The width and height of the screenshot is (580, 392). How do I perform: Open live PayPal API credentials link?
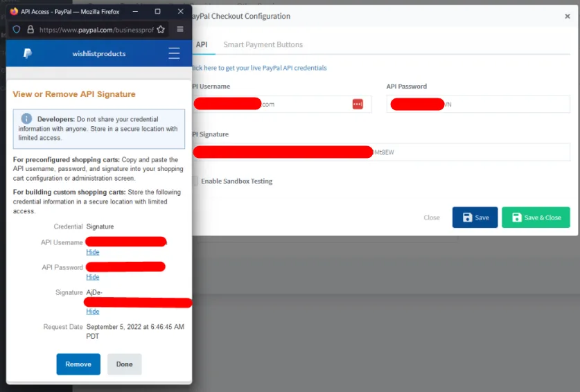point(259,68)
